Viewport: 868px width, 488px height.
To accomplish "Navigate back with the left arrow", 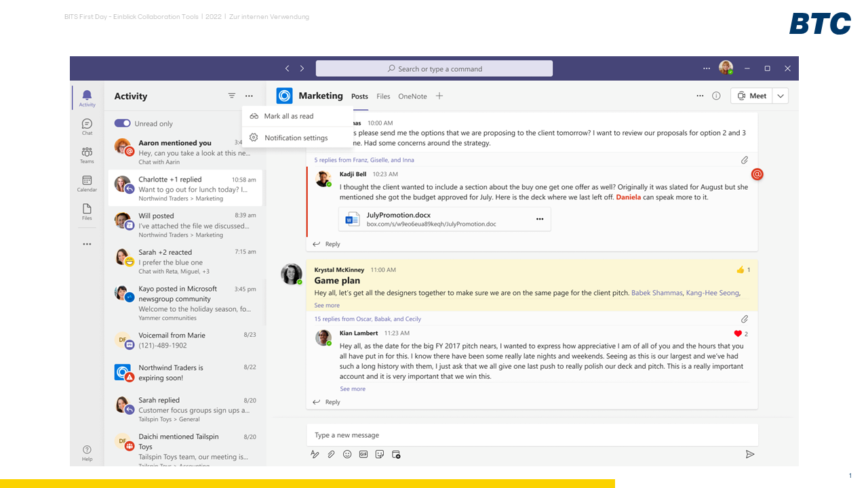I will (287, 68).
